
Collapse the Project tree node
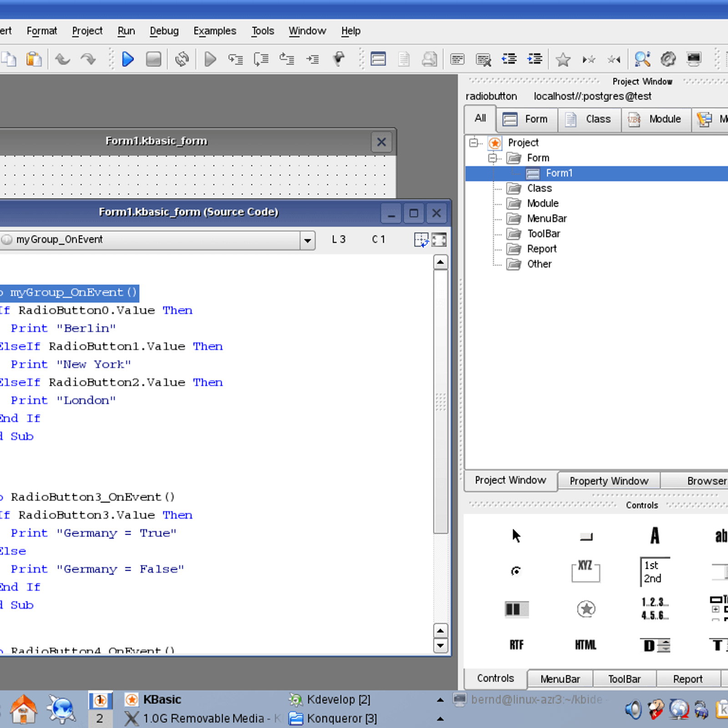point(474,142)
